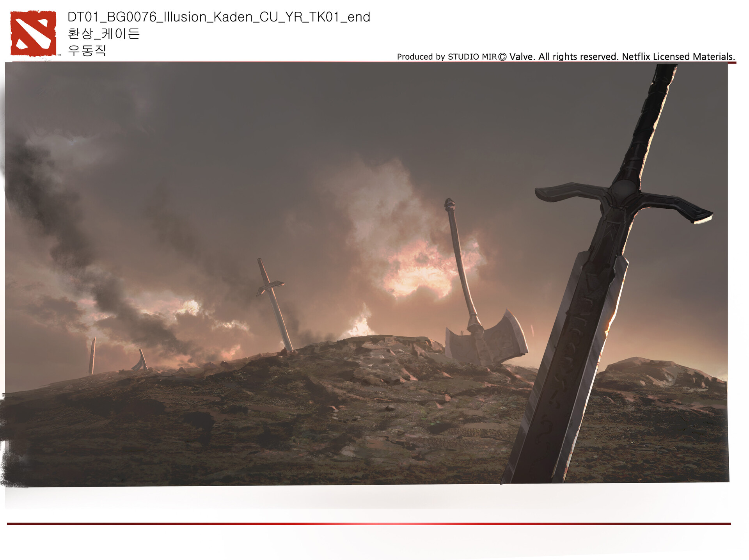The height and width of the screenshot is (560, 749).
Task: Click the red Dota 2 logo
Action: pos(33,34)
